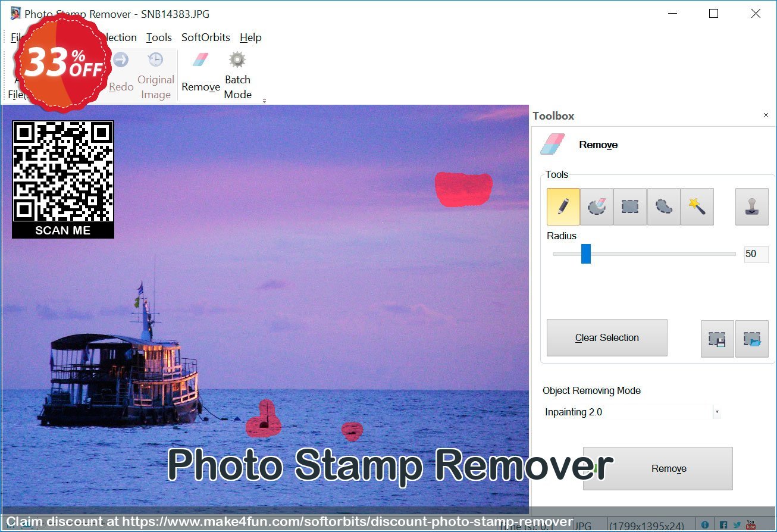Select the Clone Stamp tool

pyautogui.click(x=751, y=206)
